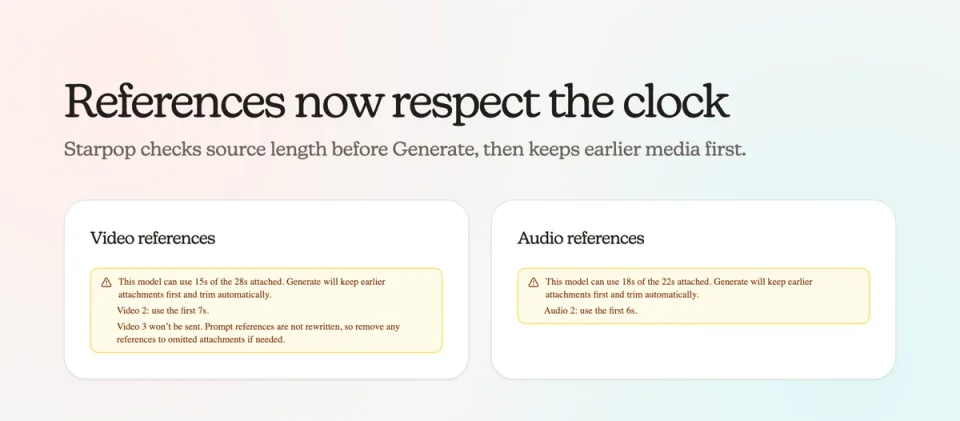Click "references to omitted attachments if needed" text

201,340
